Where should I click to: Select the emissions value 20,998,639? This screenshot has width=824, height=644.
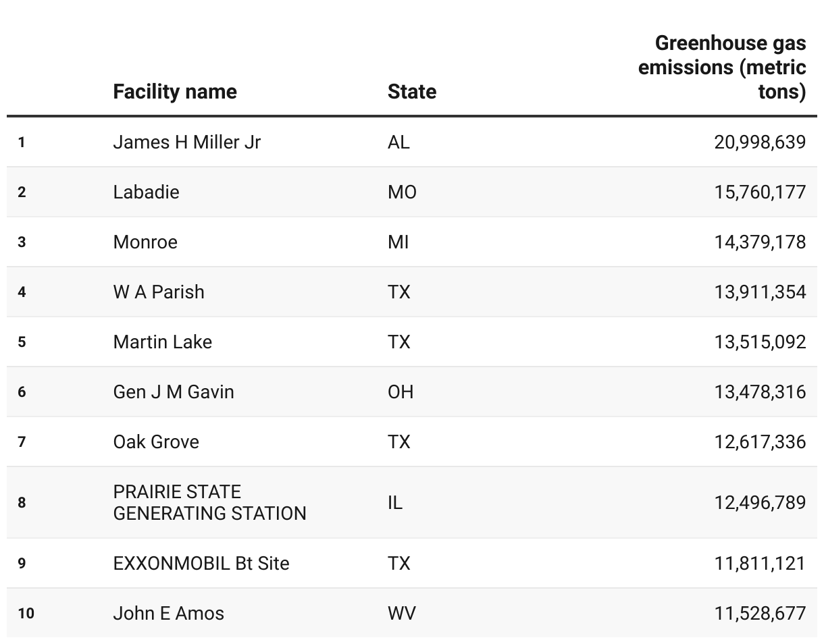[760, 142]
